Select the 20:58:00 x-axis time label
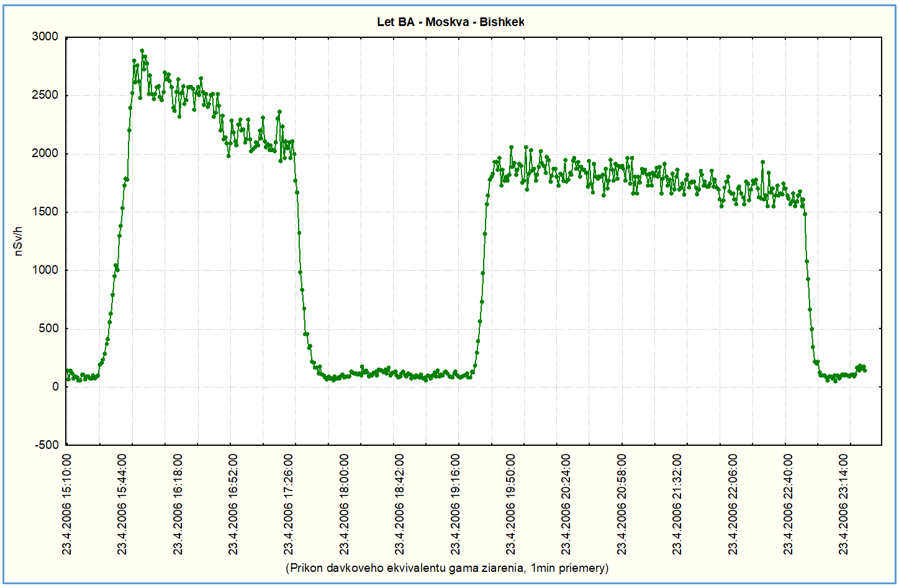 click(x=622, y=504)
